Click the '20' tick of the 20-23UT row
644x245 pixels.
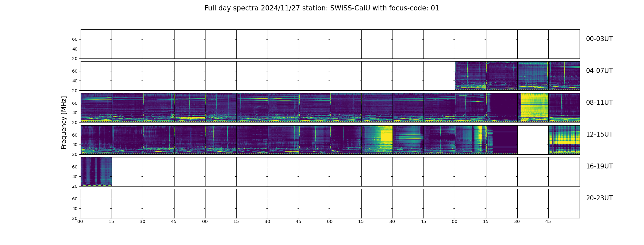coord(75,218)
